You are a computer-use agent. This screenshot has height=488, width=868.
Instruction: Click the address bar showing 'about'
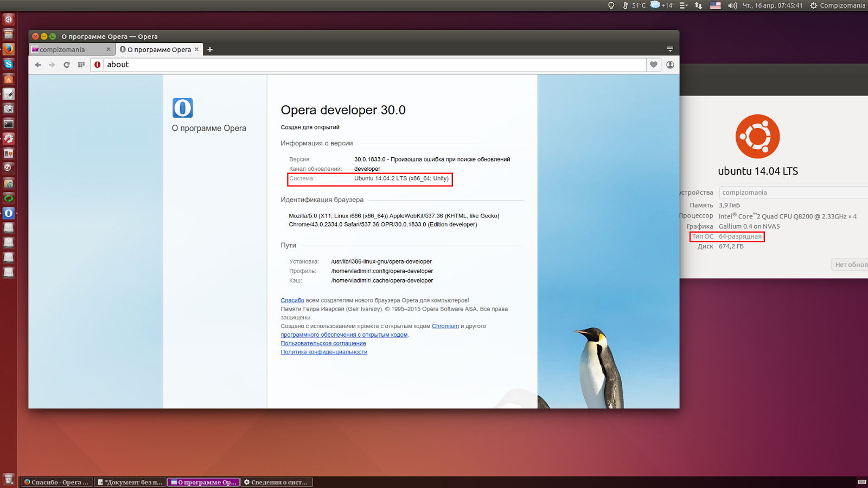(x=369, y=65)
